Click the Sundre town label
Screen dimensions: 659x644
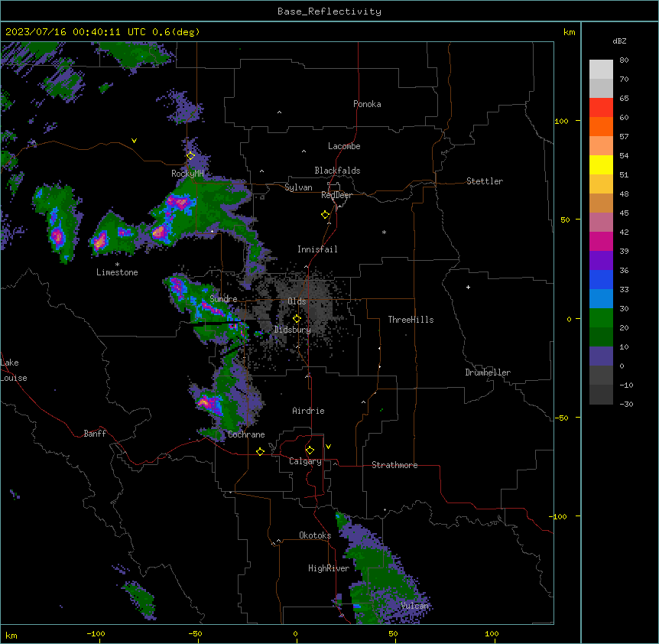click(x=223, y=299)
